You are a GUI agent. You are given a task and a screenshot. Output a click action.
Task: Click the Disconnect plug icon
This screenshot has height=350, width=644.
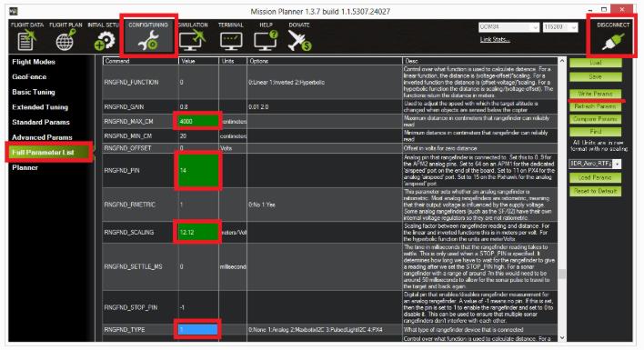[x=613, y=41]
